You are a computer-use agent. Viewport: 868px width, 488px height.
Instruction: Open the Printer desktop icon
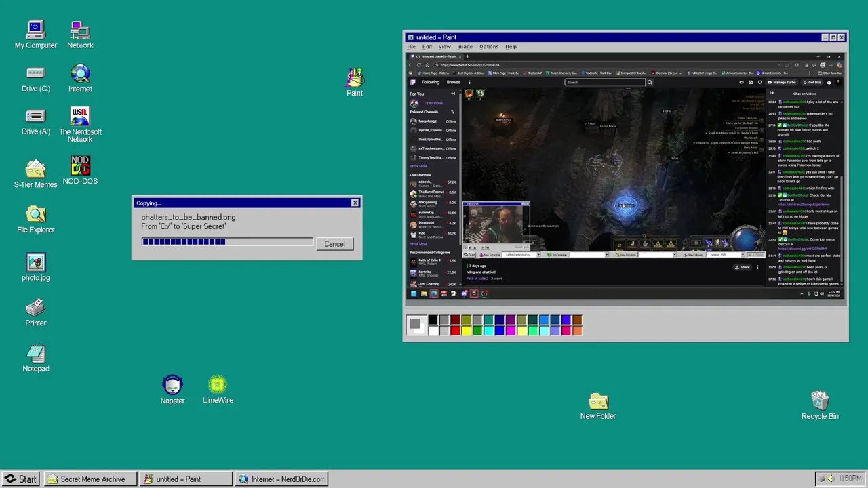tap(35, 312)
